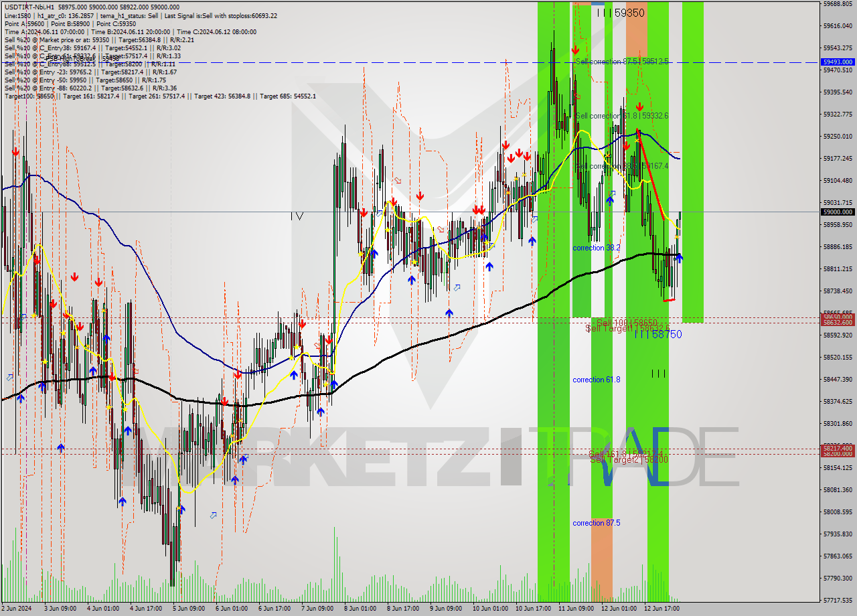The width and height of the screenshot is (857, 616).
Task: Click the '| | | 58750' blue label
Action: pyautogui.click(x=658, y=334)
